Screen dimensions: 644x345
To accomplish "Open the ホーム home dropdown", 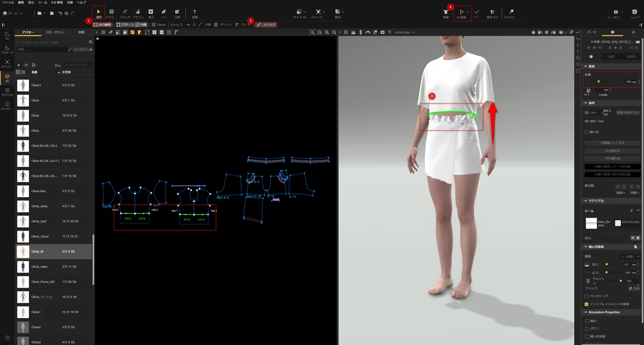I will click(13, 12).
